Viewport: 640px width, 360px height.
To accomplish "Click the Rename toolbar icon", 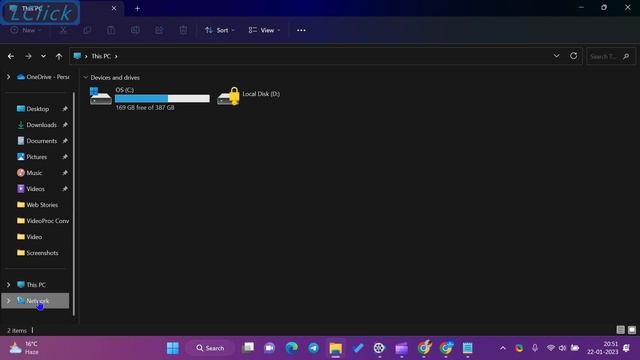I will [135, 30].
